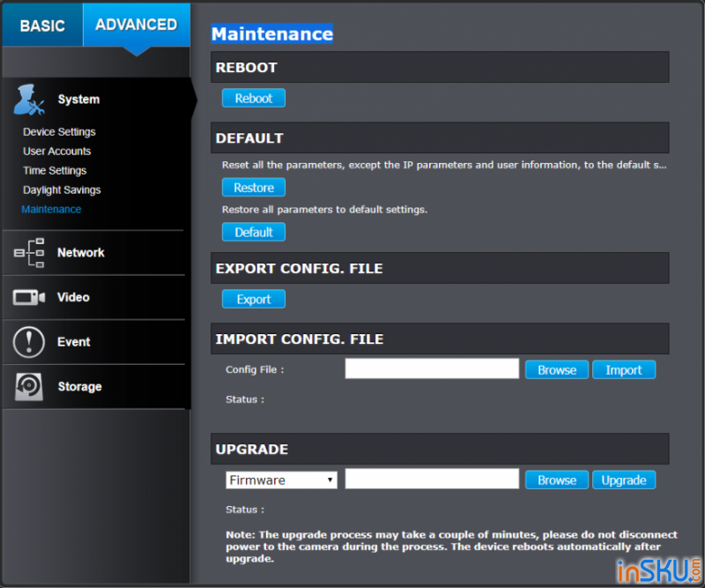The image size is (705, 588).
Task: Click the Import button
Action: [624, 369]
